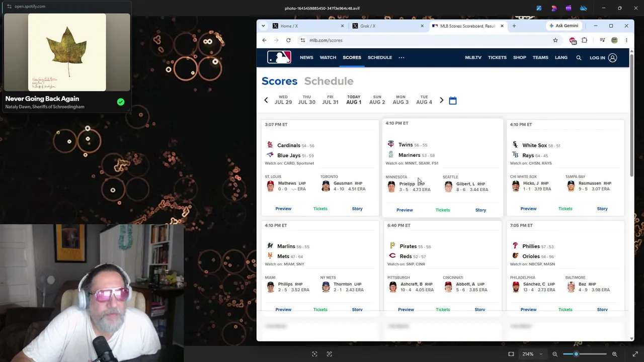Enter fullscreen in the Photos viewer
This screenshot has width=644, height=362.
635,354
